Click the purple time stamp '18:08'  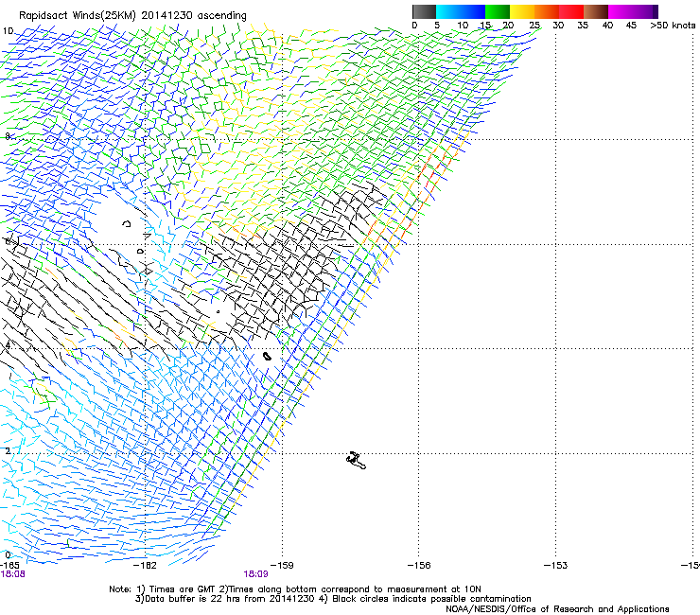12,574
